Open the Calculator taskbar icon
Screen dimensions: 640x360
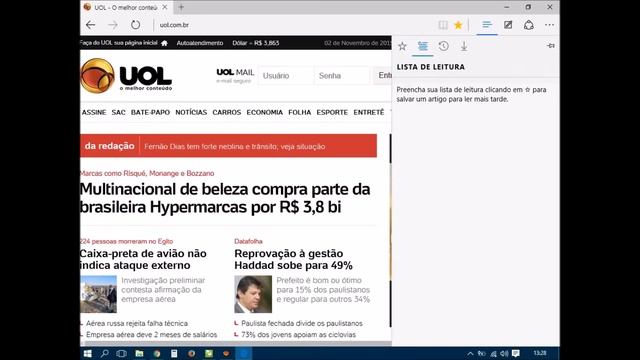(174, 353)
